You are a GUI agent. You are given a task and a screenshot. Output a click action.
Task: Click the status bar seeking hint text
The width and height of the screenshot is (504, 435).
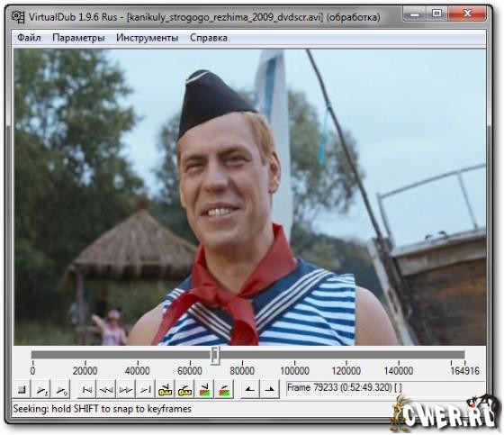pyautogui.click(x=103, y=409)
